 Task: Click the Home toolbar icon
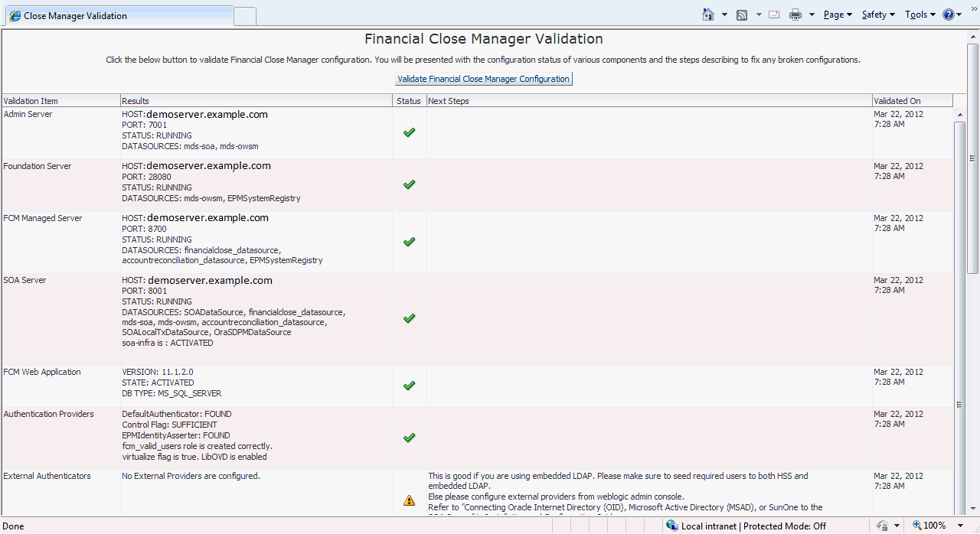pyautogui.click(x=708, y=15)
